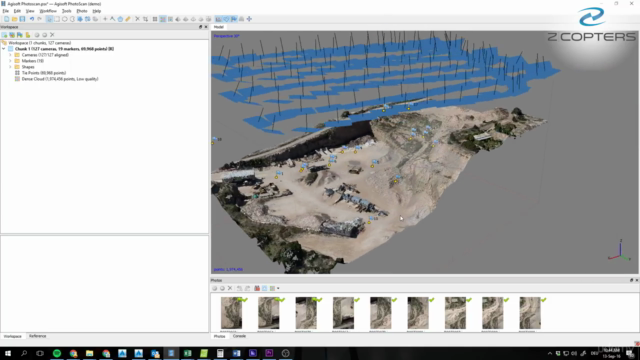This screenshot has width=640, height=360.
Task: Click Remove Cameras X in Photos toolbar
Action: 230,288
